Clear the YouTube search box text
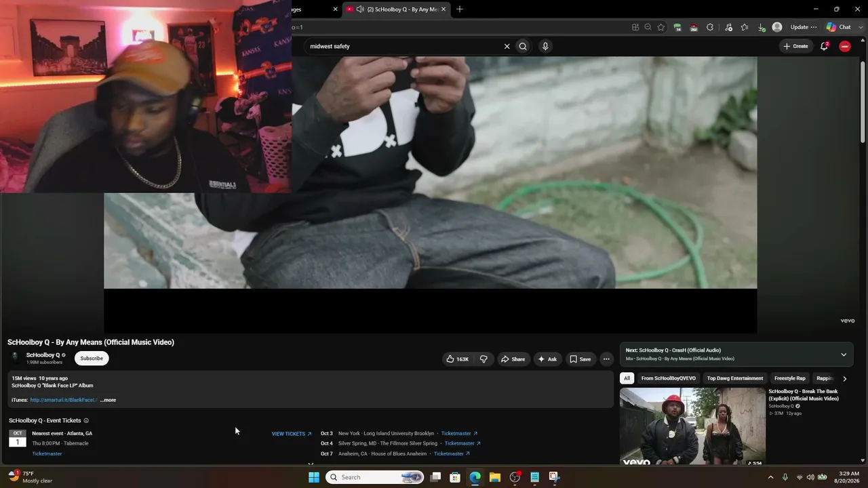 [507, 46]
